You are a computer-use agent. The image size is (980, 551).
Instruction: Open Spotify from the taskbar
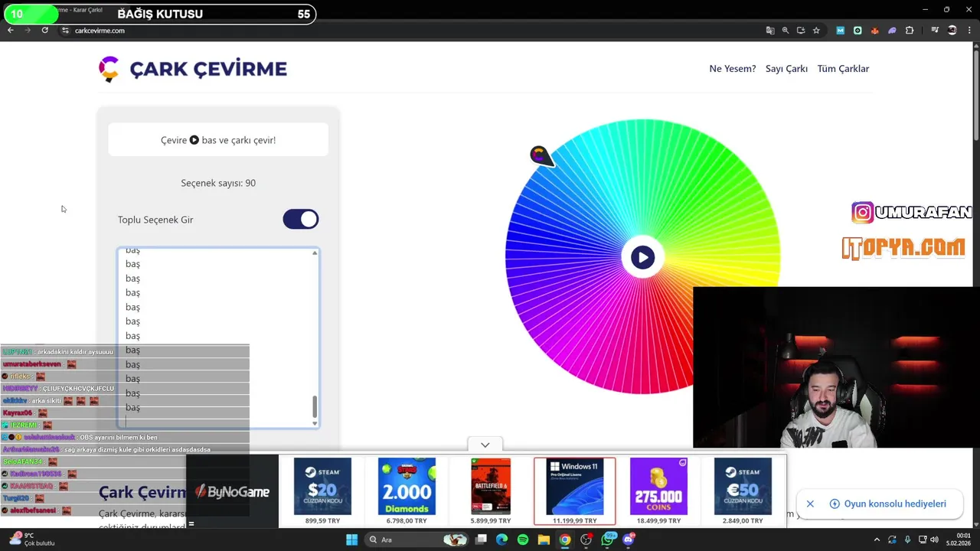coord(523,540)
